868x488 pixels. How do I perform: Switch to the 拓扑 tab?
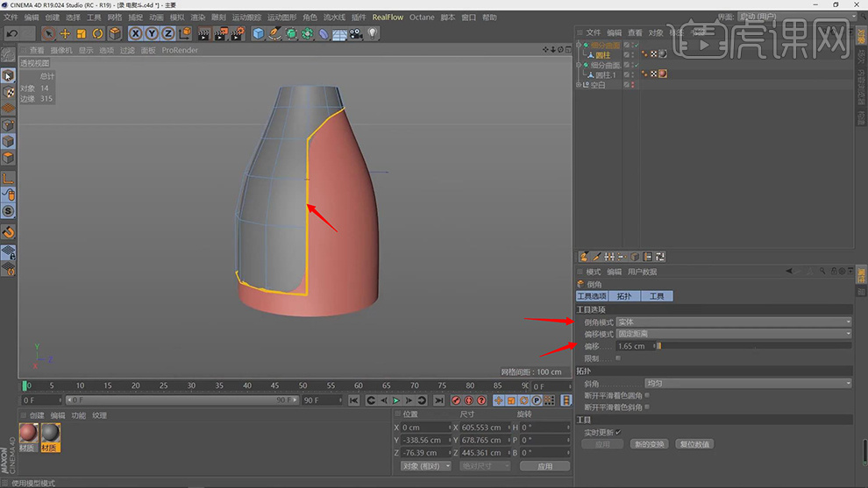pyautogui.click(x=623, y=296)
